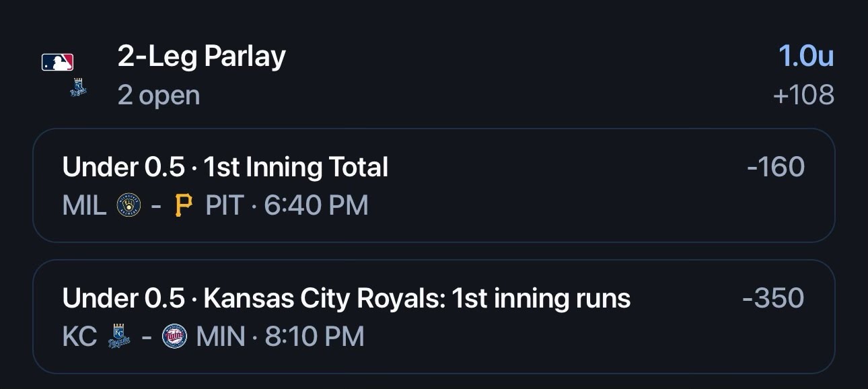
Task: Click the MIN team abbreviation
Action: coord(221,337)
